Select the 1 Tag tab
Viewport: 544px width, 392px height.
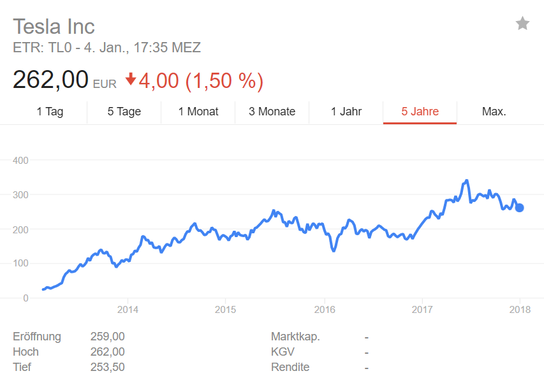50,112
